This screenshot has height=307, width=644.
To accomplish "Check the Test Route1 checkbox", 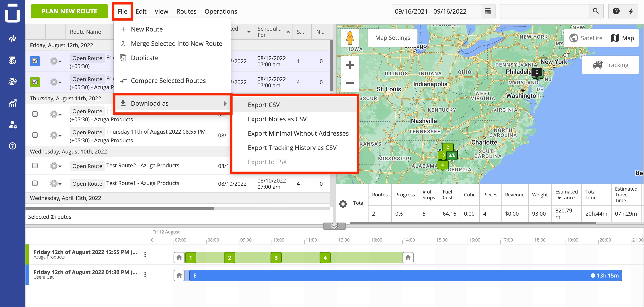I will (x=35, y=183).
